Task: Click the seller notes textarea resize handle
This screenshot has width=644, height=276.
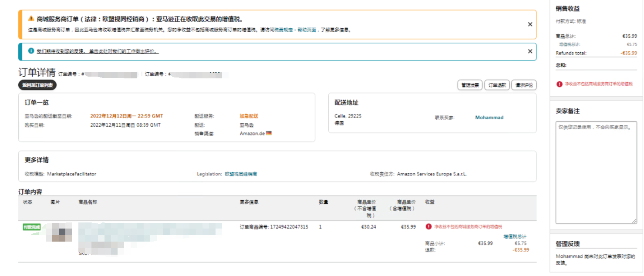Action: 634,222
